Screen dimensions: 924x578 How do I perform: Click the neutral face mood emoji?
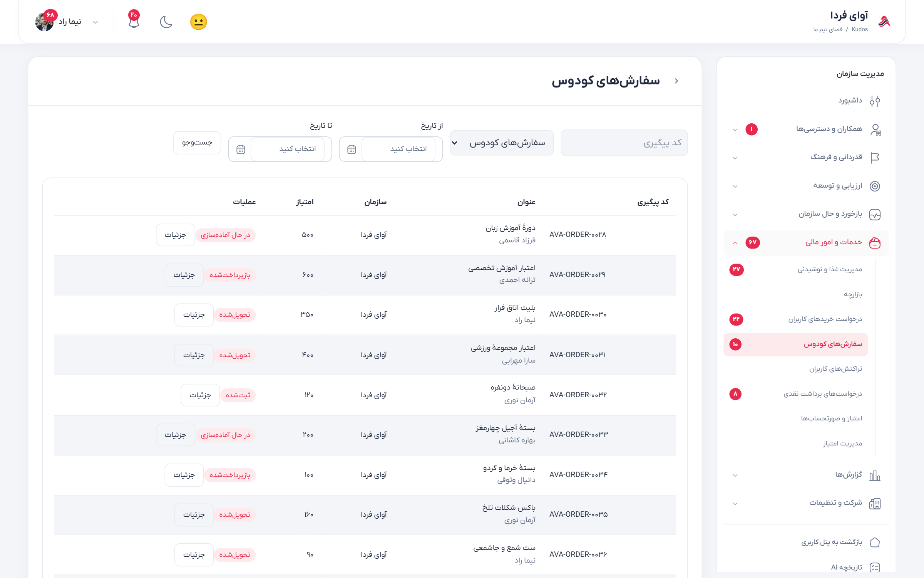tap(199, 22)
